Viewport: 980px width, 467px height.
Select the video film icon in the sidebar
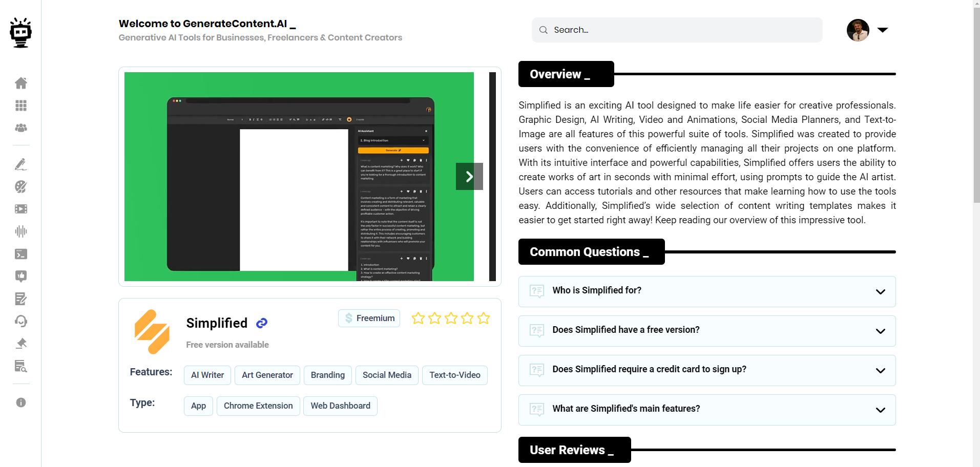point(21,209)
